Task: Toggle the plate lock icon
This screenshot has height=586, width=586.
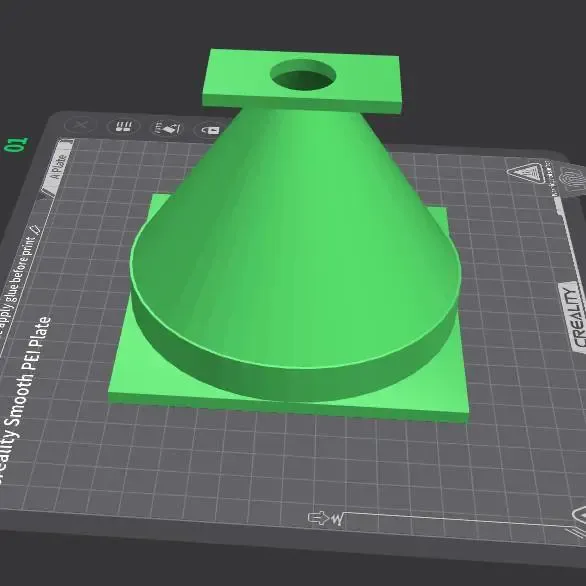Action: coord(210,130)
